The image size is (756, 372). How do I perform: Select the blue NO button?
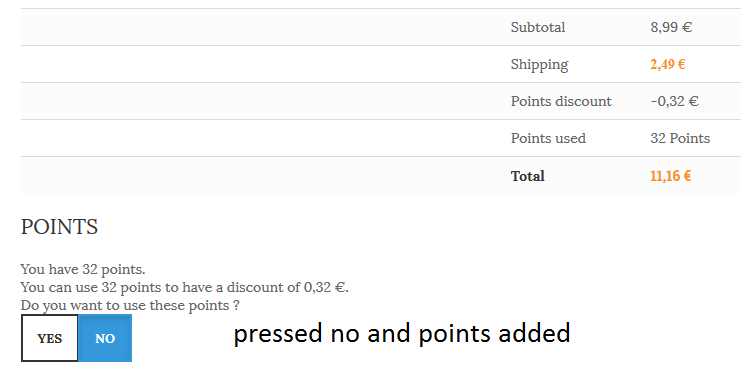(x=105, y=338)
